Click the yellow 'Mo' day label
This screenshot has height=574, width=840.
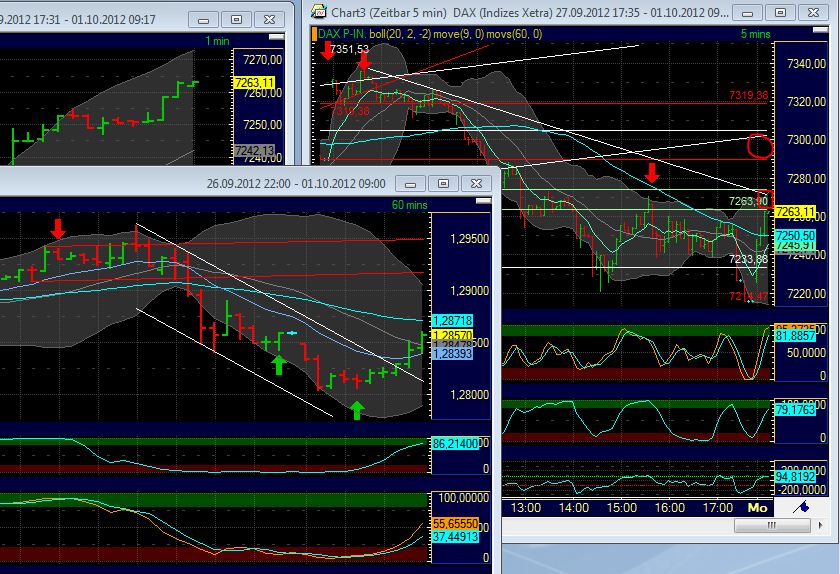tap(757, 508)
